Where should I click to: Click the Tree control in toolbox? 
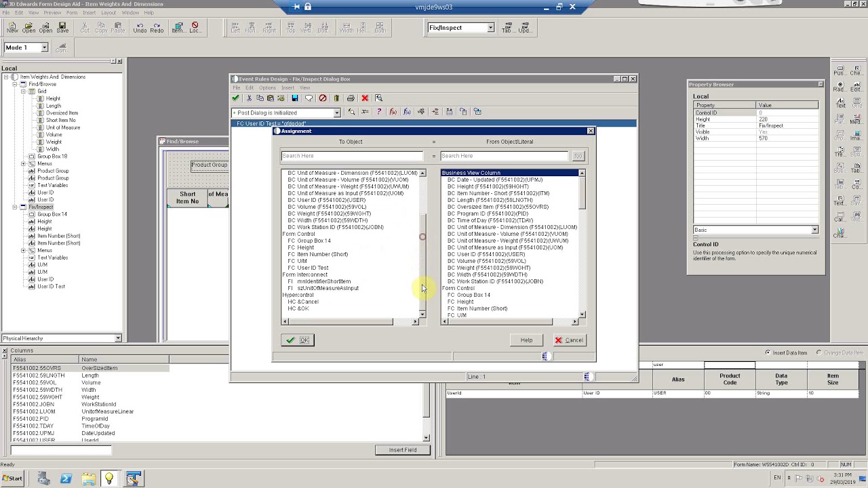point(840,152)
